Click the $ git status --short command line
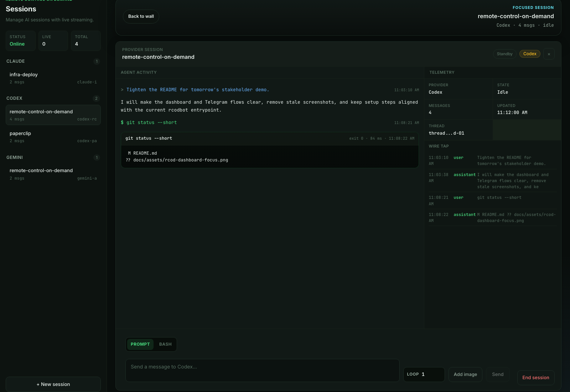This screenshot has height=392, width=570. [149, 123]
